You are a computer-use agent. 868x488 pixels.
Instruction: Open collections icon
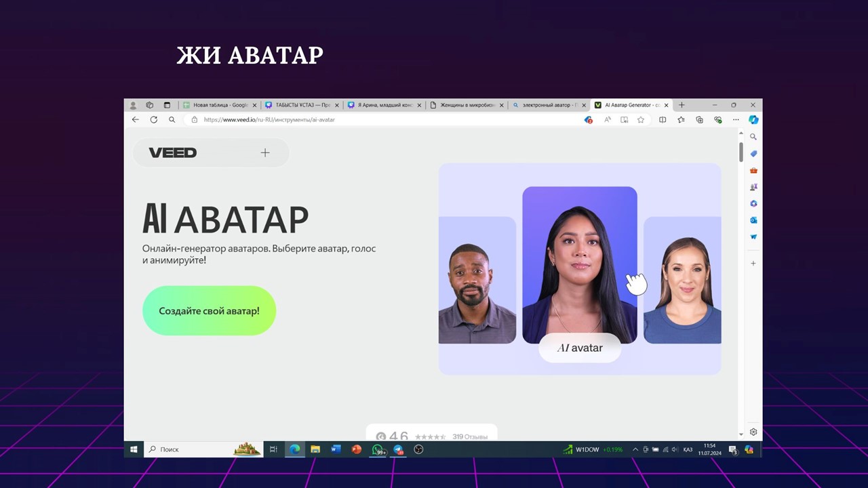click(699, 119)
